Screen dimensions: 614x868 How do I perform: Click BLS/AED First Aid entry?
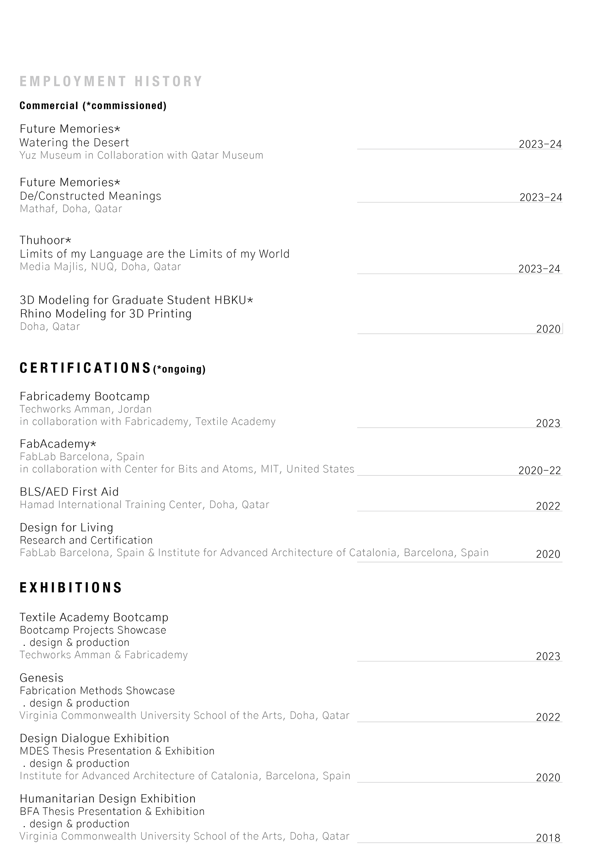69,491
